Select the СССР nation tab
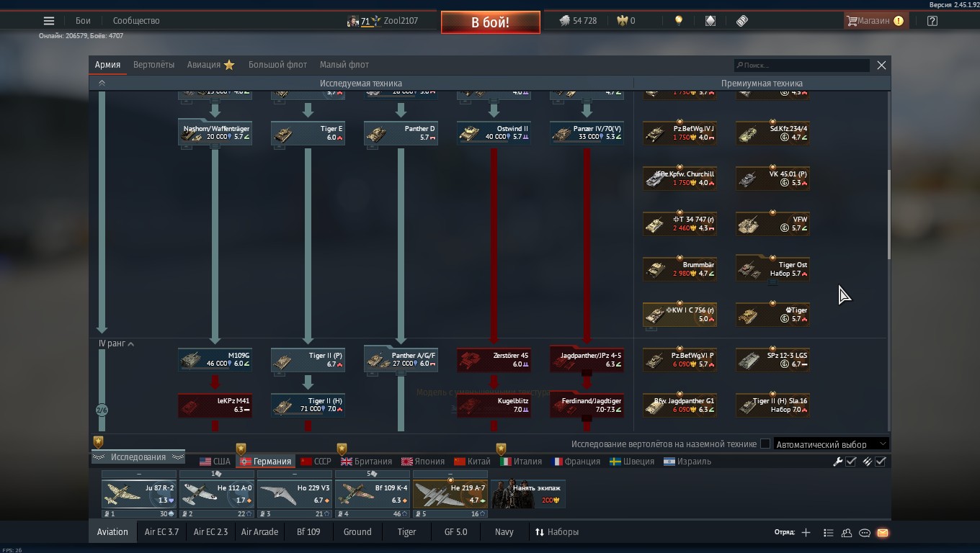Screen dimensions: 980x553 [x=316, y=462]
